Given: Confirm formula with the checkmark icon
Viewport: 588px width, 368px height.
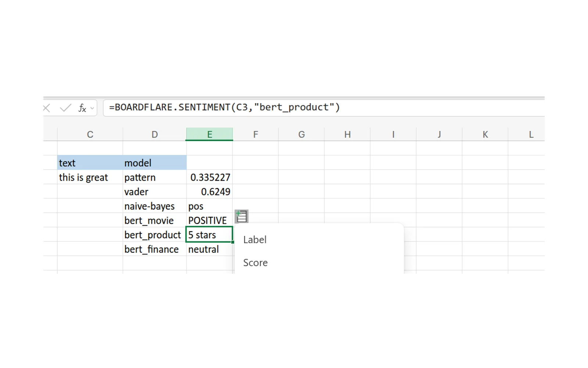Looking at the screenshot, I should (66, 108).
